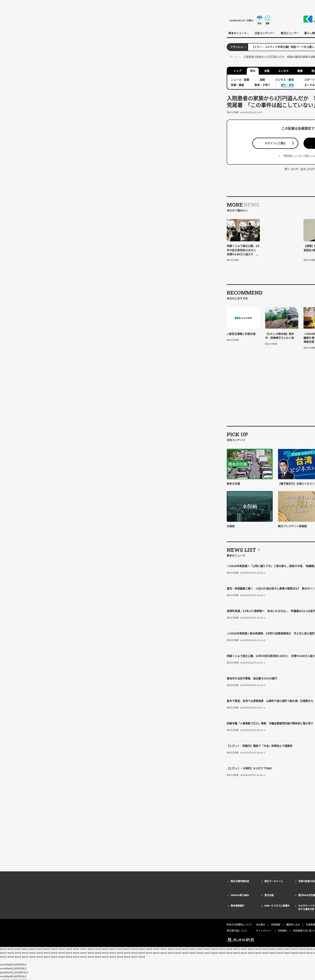This screenshot has width=315, height=980.
Task: Open the 菊池市の当初予算案 news headline
Action: [252, 678]
